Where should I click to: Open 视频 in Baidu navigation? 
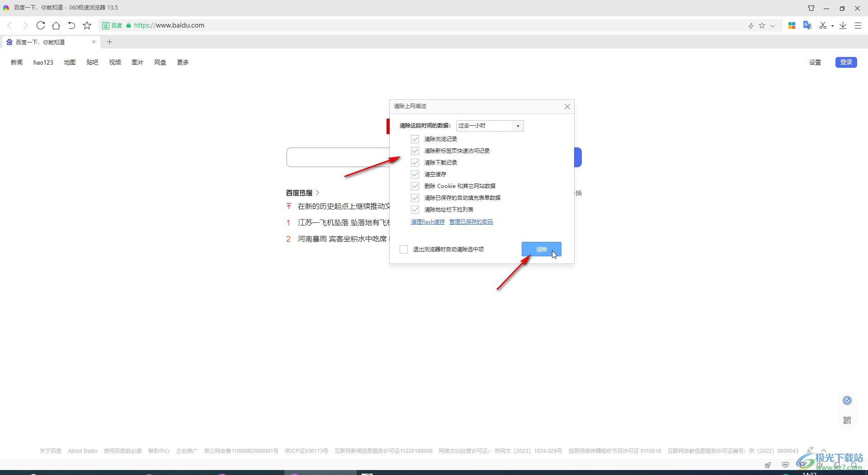tap(115, 62)
